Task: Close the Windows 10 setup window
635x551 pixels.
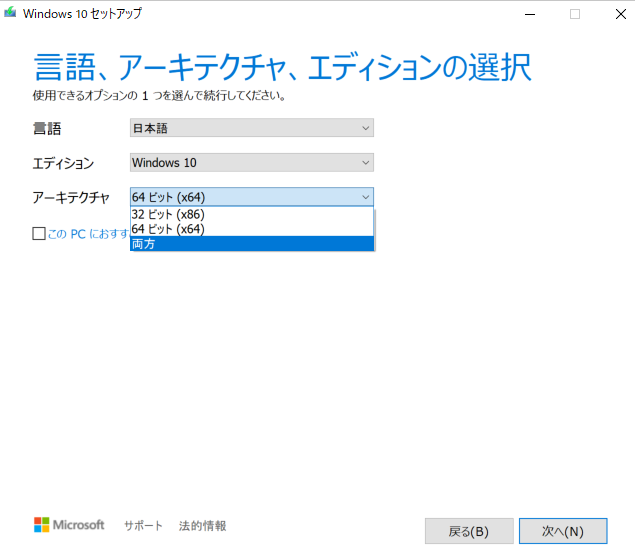Action: tap(620, 14)
